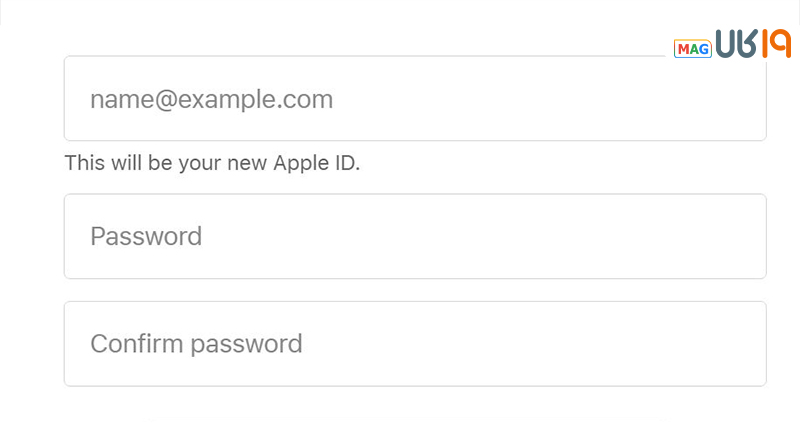Click the name@example.com email field
800x444 pixels.
(415, 98)
